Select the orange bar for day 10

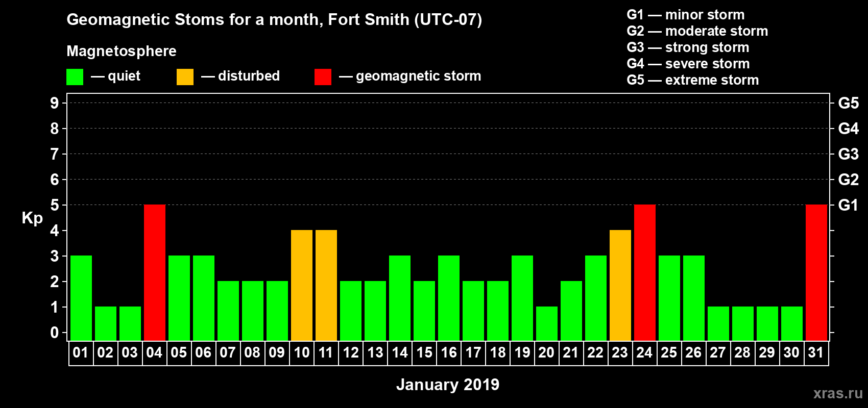point(302,285)
